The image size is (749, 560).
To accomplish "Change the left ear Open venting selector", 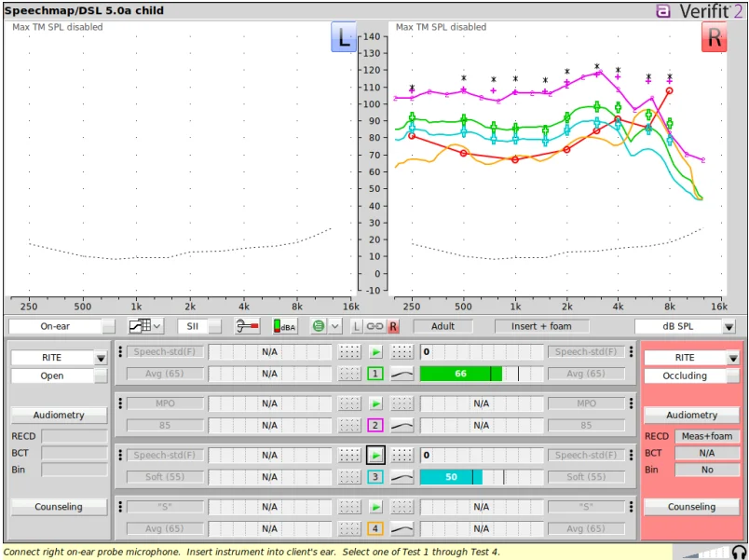I will (59, 376).
